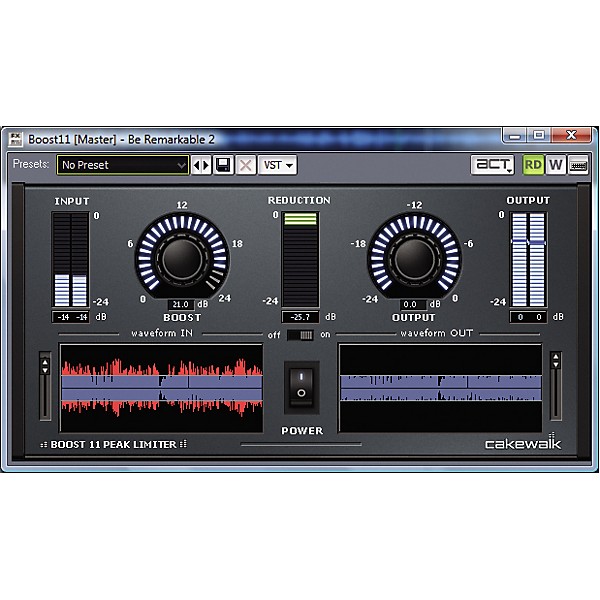
Task: Click the cakewalk logo
Action: click(523, 442)
